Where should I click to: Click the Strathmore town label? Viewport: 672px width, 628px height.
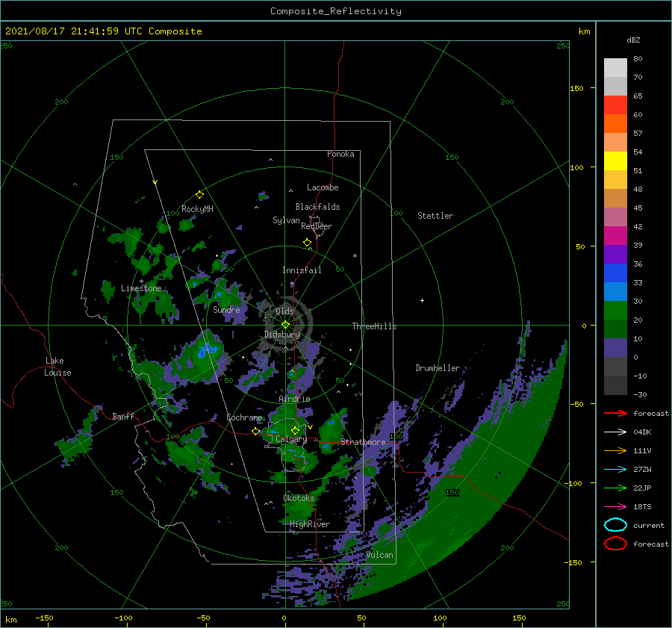coord(363,441)
